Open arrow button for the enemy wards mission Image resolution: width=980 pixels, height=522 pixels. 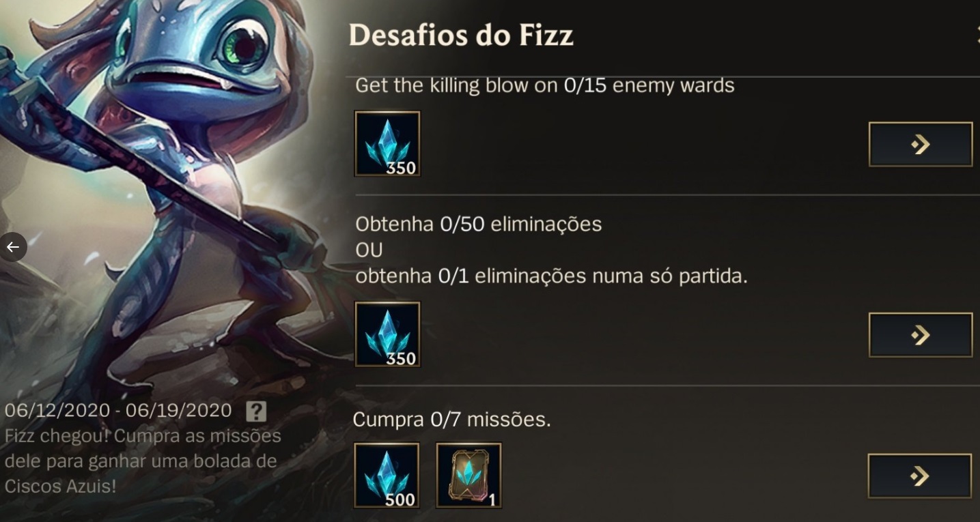tap(921, 144)
